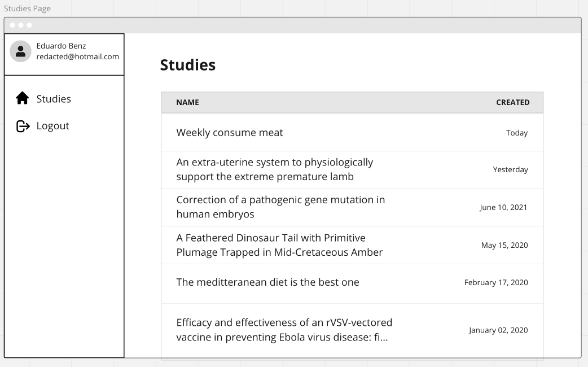
Task: Click the first window control dot
Action: (x=13, y=25)
